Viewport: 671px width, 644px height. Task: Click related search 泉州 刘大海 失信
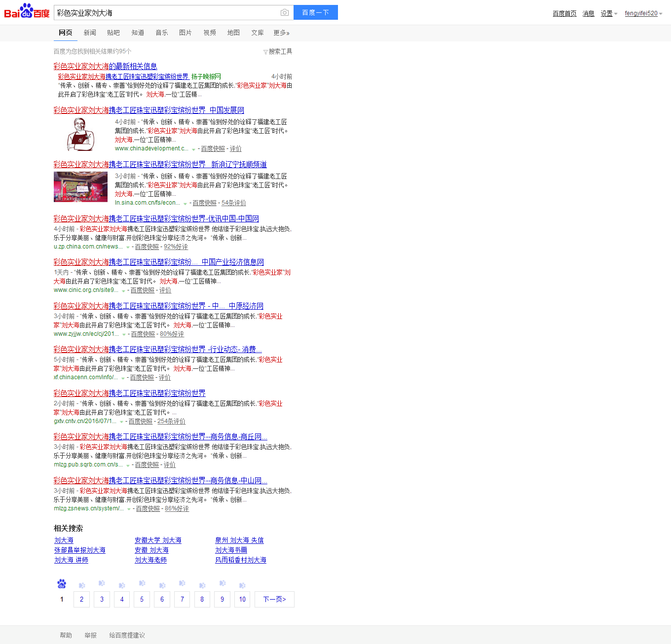pyautogui.click(x=239, y=540)
